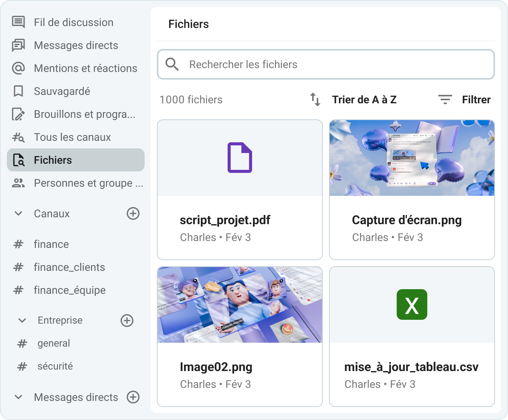
Task: Open Brouillons et programmés
Action: pos(85,114)
